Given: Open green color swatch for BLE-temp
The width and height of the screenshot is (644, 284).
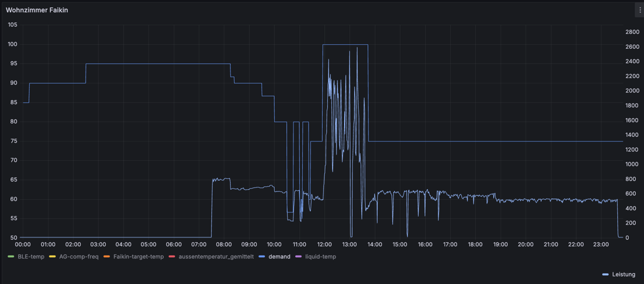Looking at the screenshot, I should tap(11, 257).
